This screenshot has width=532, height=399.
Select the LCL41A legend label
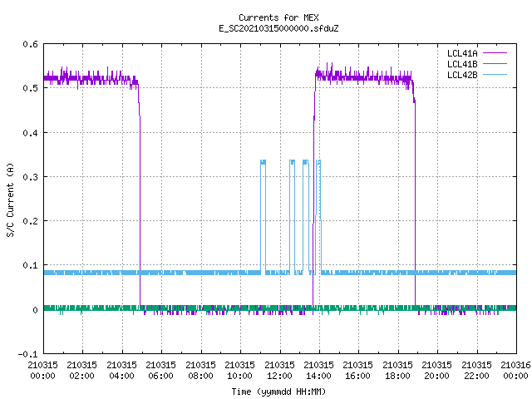(x=462, y=53)
